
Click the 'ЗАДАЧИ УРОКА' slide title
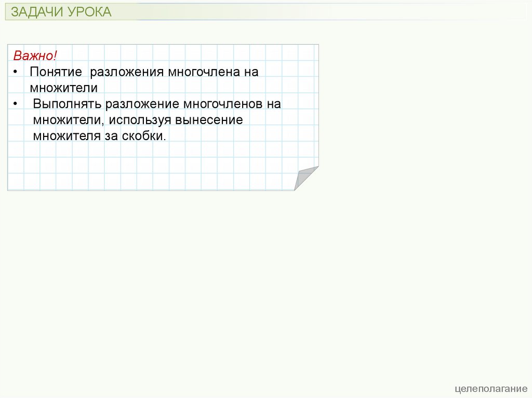click(x=61, y=12)
